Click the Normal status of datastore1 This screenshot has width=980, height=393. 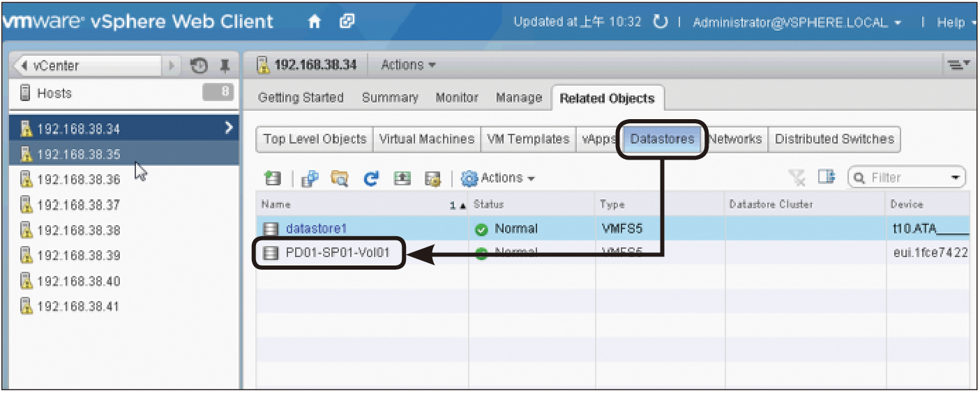coord(506,229)
